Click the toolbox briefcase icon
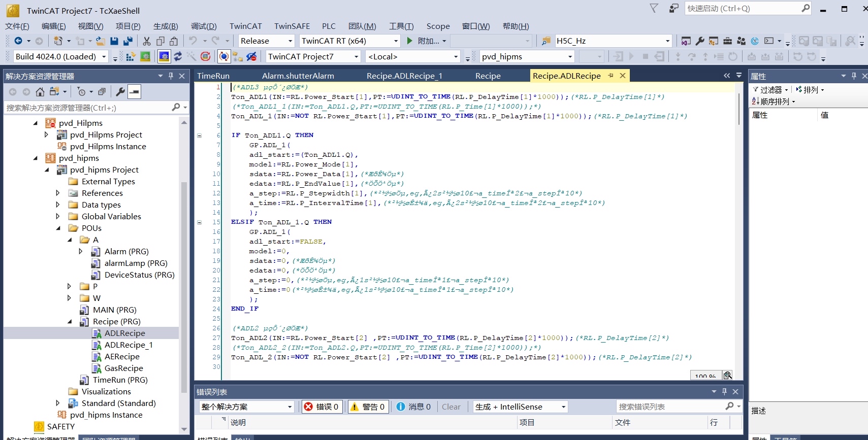The image size is (868, 440). 728,41
